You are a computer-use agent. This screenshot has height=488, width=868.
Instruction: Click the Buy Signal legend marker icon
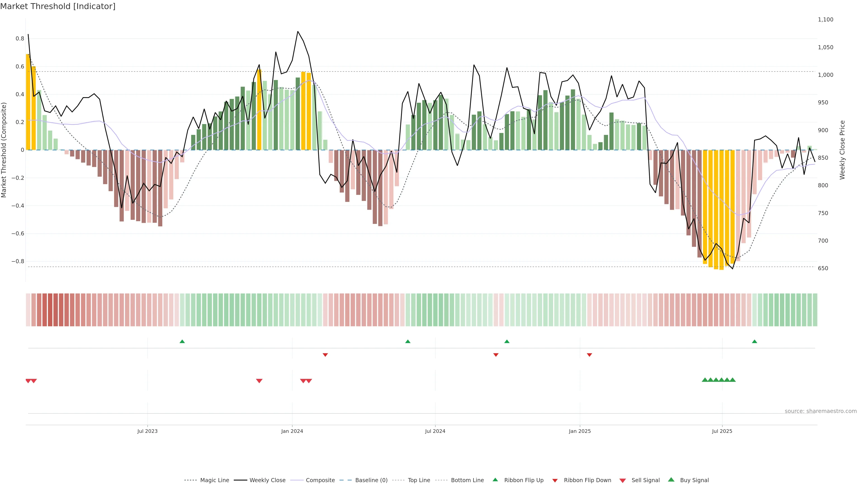click(671, 480)
